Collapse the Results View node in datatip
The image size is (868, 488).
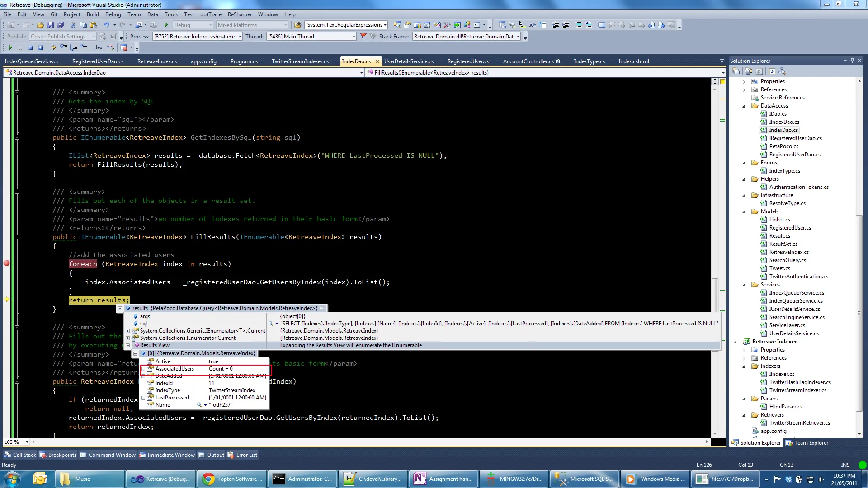(127, 346)
